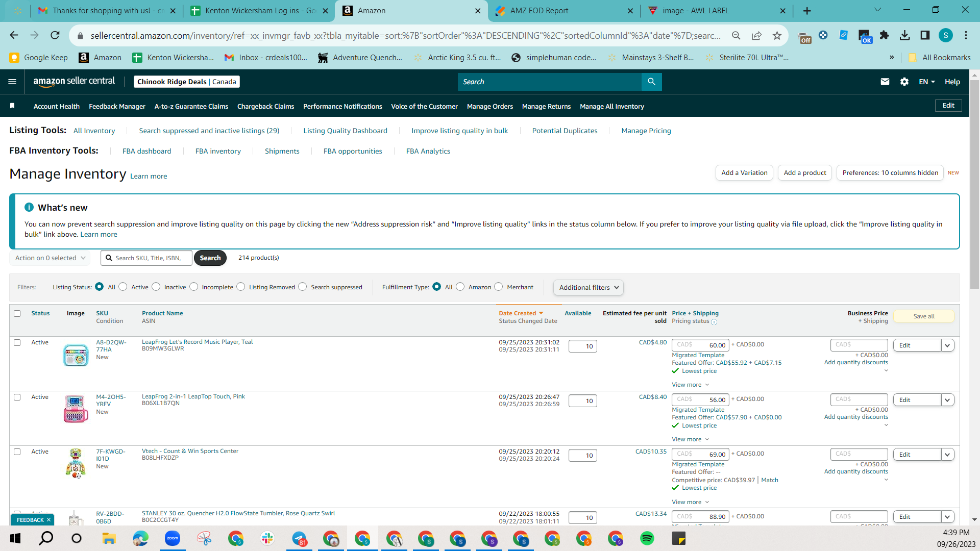Image resolution: width=980 pixels, height=551 pixels.
Task: Click the Search SKU, Title, ISBN field
Action: coord(146,258)
